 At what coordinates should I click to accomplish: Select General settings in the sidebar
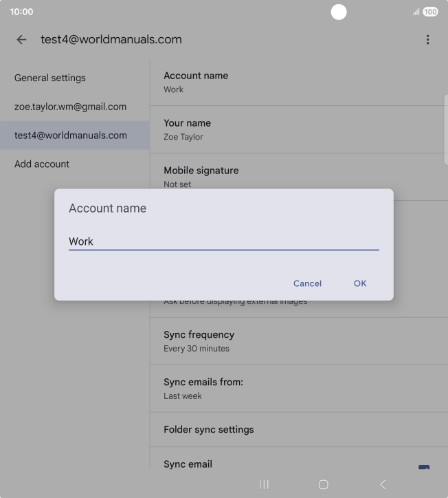[x=50, y=78]
